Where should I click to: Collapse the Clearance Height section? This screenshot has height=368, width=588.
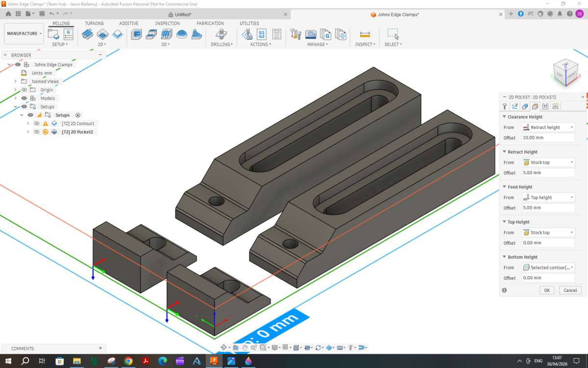point(504,117)
